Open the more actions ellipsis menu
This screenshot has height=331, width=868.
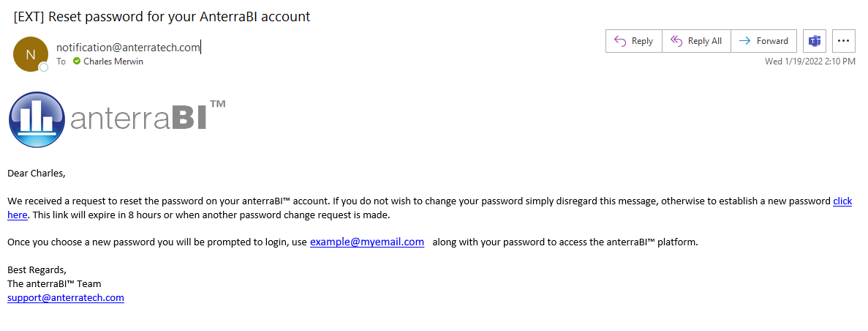point(844,41)
